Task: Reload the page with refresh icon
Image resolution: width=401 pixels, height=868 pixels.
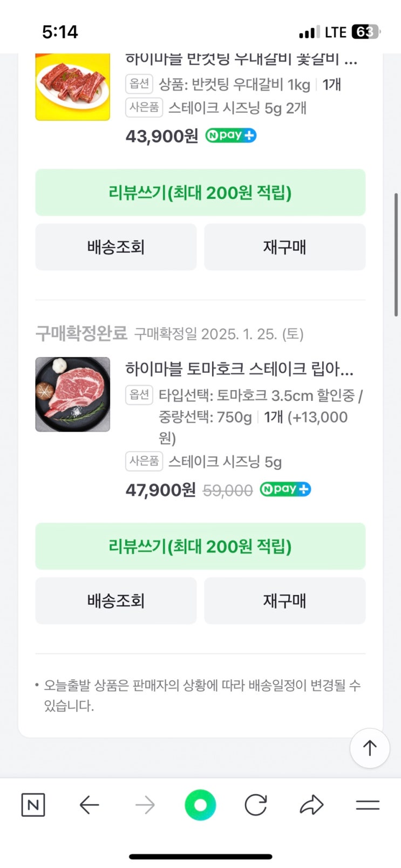Action: coord(256,805)
